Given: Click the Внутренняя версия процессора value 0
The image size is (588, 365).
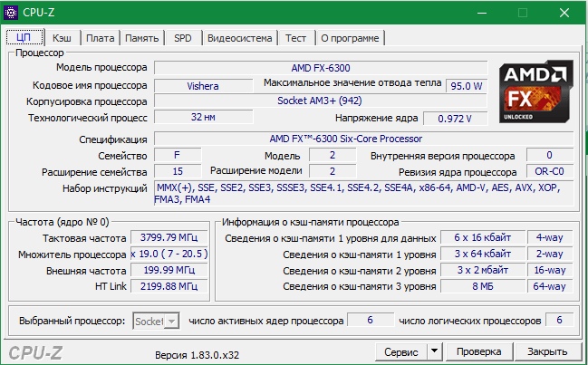Looking at the screenshot, I should (550, 155).
